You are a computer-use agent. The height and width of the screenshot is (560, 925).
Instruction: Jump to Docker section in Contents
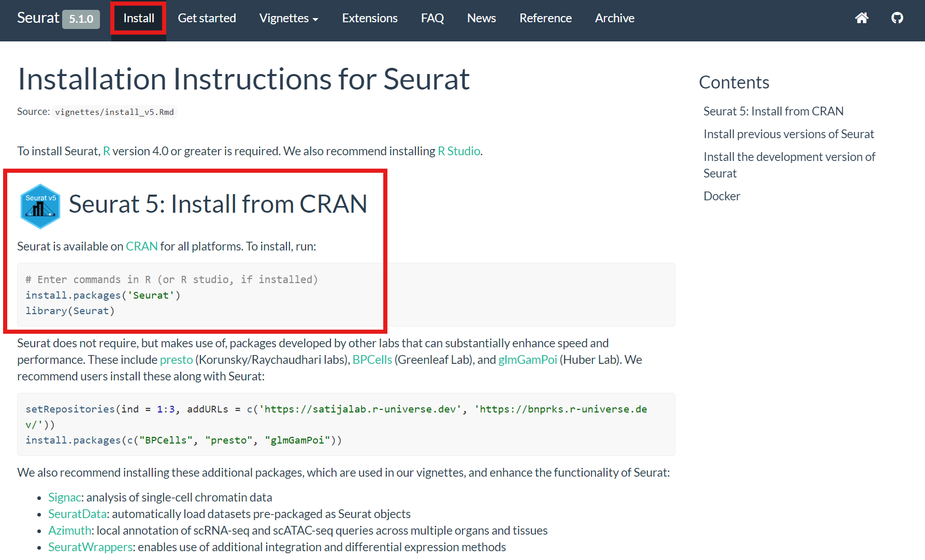click(x=721, y=196)
